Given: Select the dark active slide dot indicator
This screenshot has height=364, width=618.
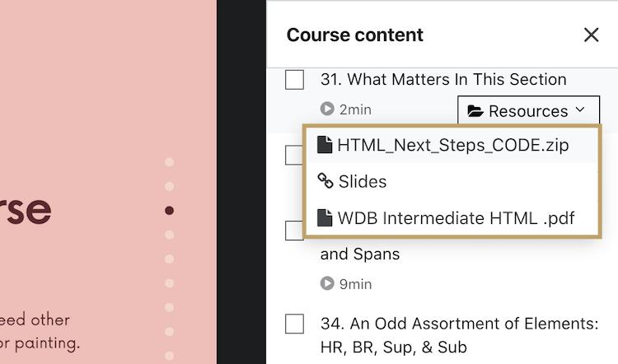Looking at the screenshot, I should (x=170, y=211).
